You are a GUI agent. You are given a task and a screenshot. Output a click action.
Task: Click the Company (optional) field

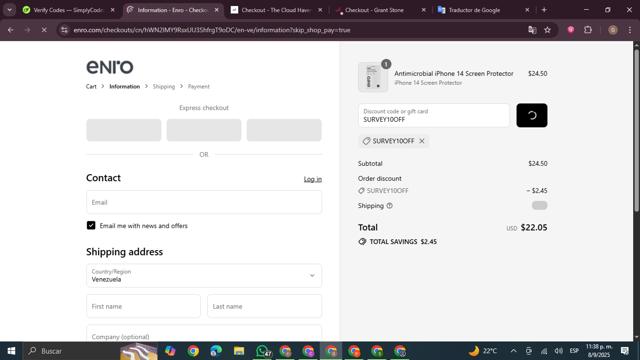(x=204, y=333)
